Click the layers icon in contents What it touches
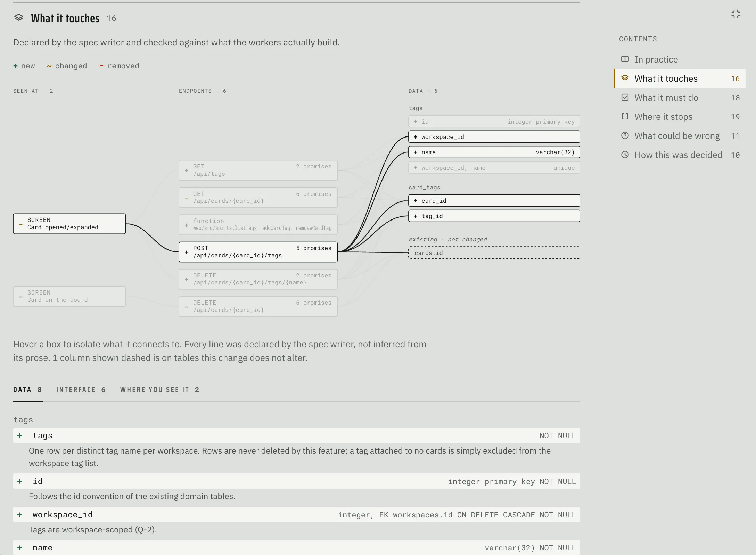This screenshot has height=555, width=756. pyautogui.click(x=625, y=78)
